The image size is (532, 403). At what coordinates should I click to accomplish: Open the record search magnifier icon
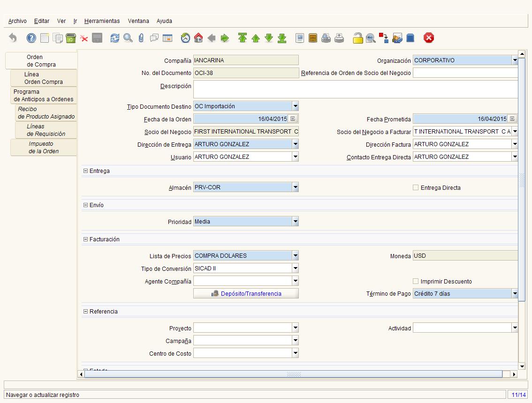pos(128,38)
